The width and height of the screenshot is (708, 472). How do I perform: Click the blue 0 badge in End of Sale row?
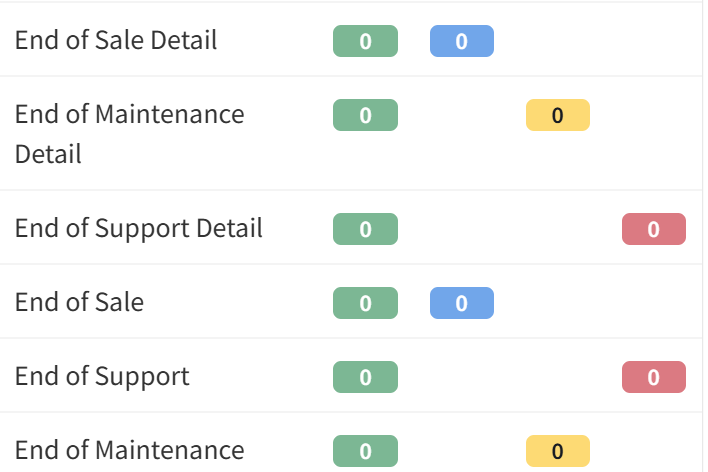coord(461,303)
